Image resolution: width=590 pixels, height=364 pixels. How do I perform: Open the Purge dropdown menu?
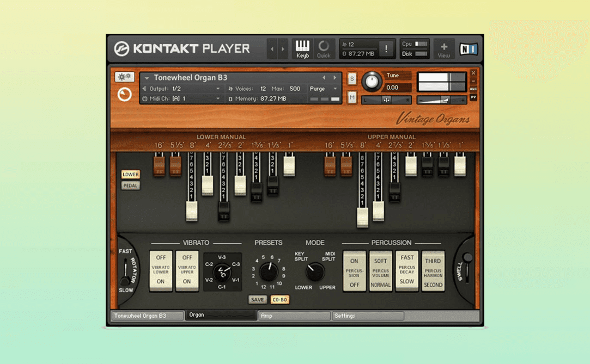324,89
